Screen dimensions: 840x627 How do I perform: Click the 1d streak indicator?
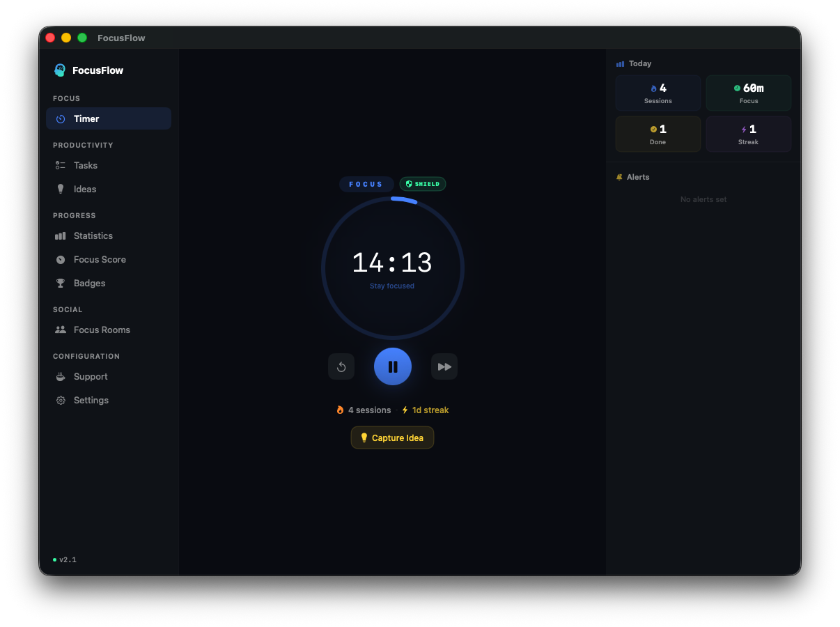tap(425, 410)
